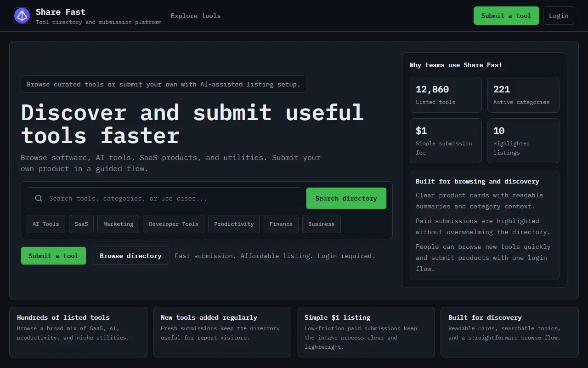Click the Simple $1 listing feature card
This screenshot has width=588, height=368.
click(366, 332)
